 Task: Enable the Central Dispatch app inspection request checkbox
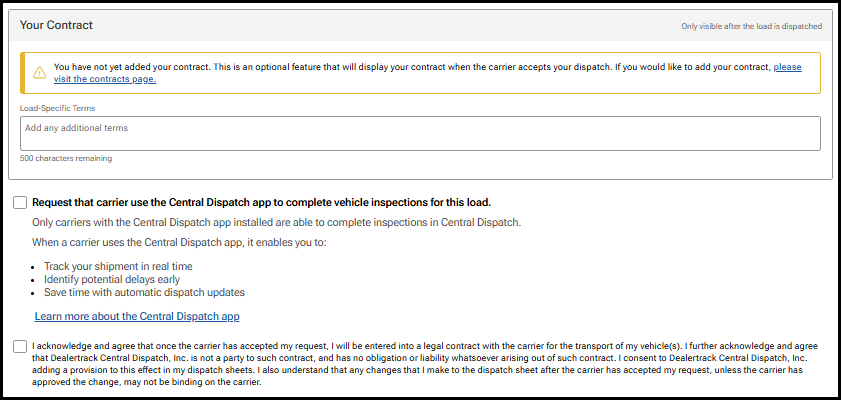point(21,202)
